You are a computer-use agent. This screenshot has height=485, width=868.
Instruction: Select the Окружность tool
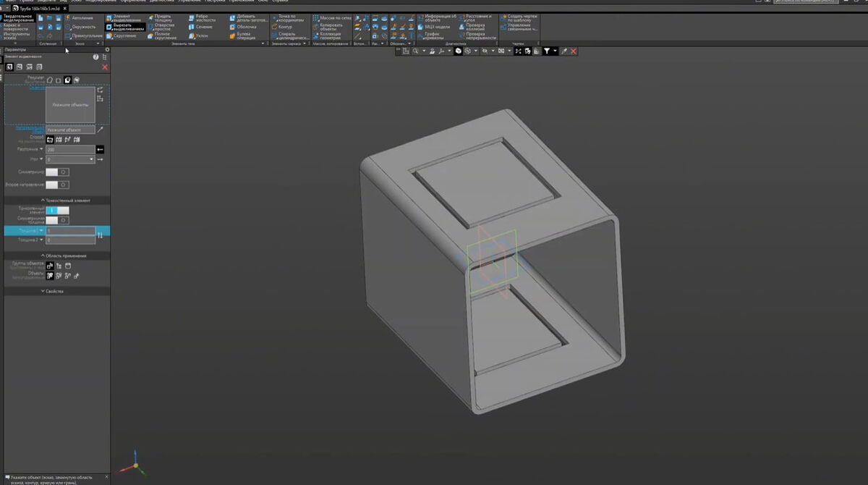point(80,27)
